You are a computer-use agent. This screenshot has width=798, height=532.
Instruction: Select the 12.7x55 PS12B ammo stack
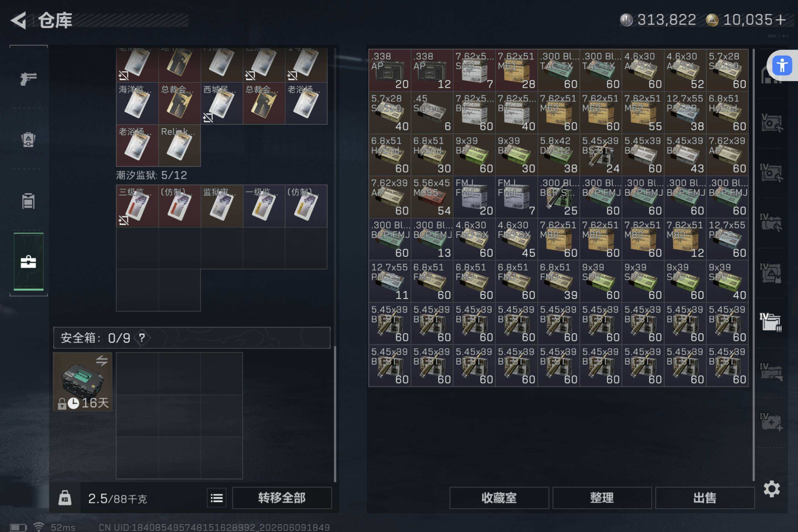coord(685,112)
